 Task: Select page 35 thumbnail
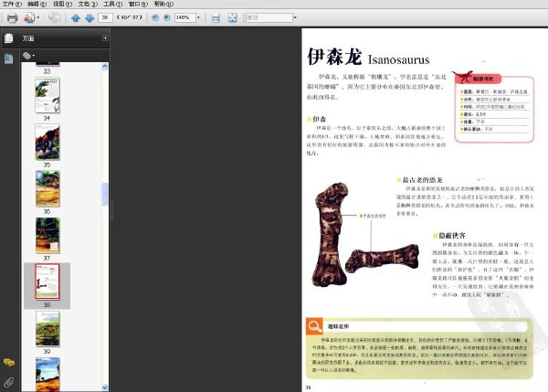47,142
